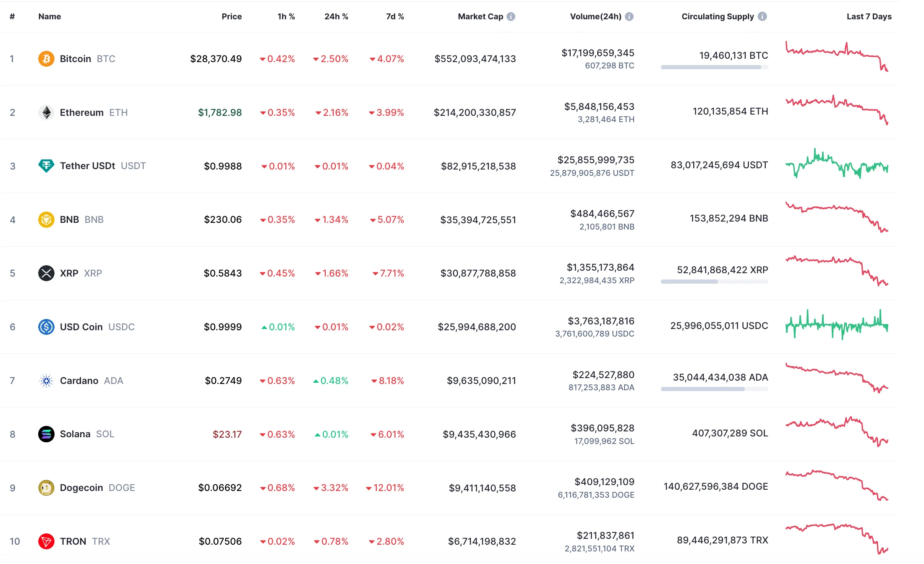Click the XRP logo icon

tap(46, 273)
